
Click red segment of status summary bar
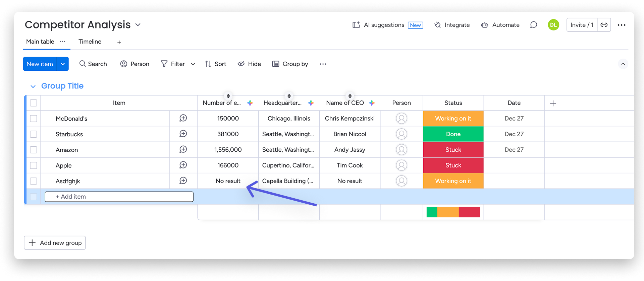[x=469, y=212]
